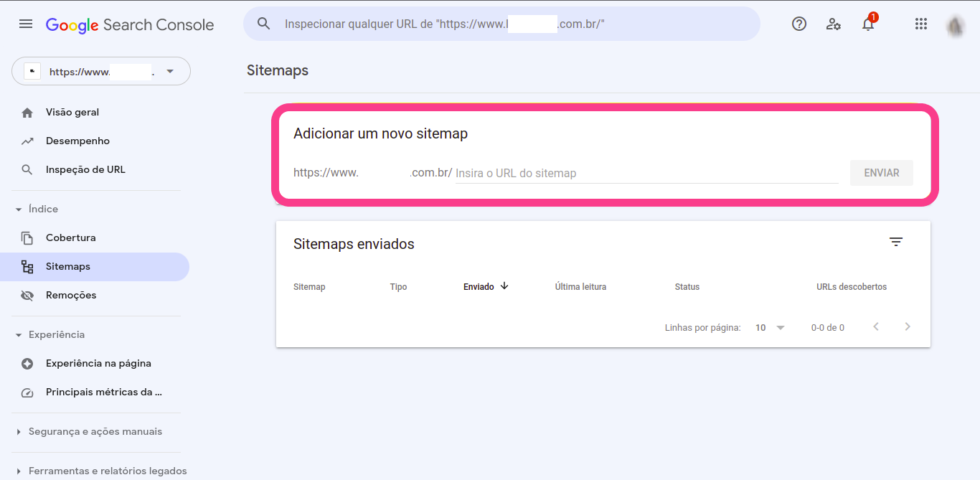980x480 pixels.
Task: Open the Help question mark icon
Action: [x=799, y=24]
